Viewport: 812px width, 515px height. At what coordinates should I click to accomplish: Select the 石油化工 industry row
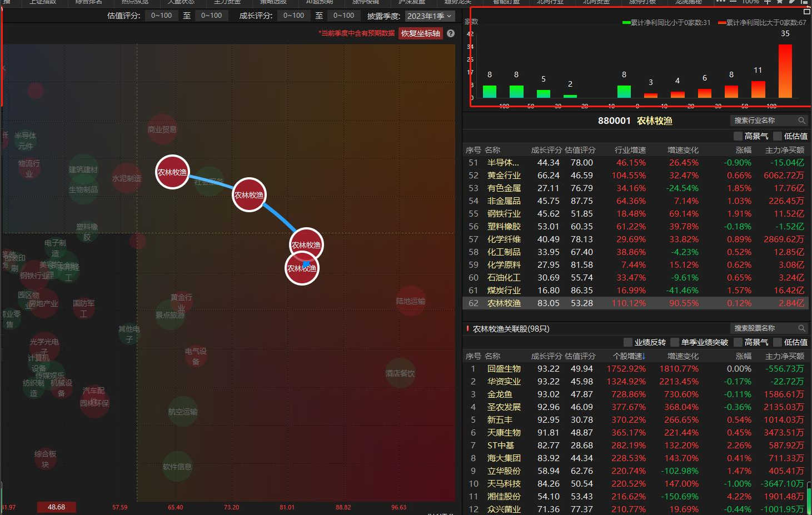click(x=635, y=278)
